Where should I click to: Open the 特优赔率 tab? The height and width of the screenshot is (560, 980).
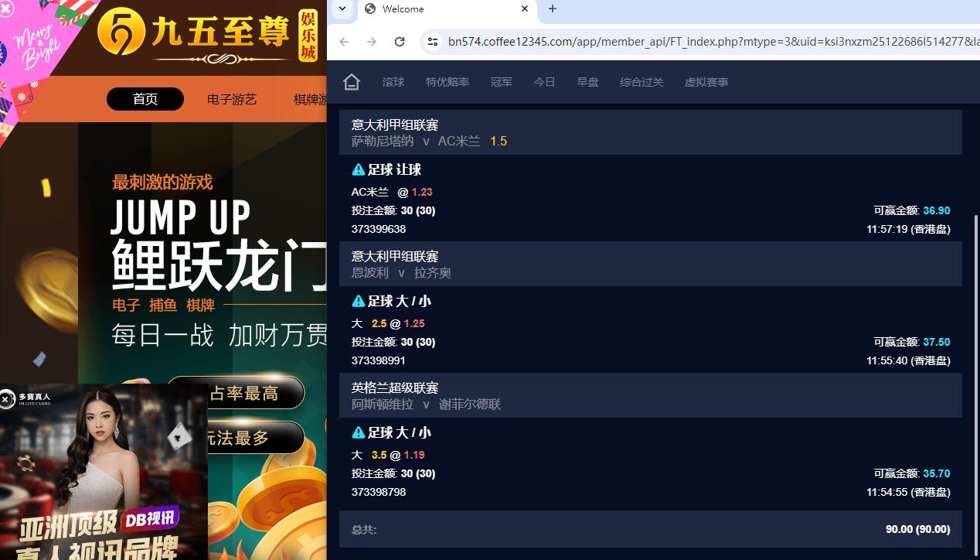tap(447, 82)
